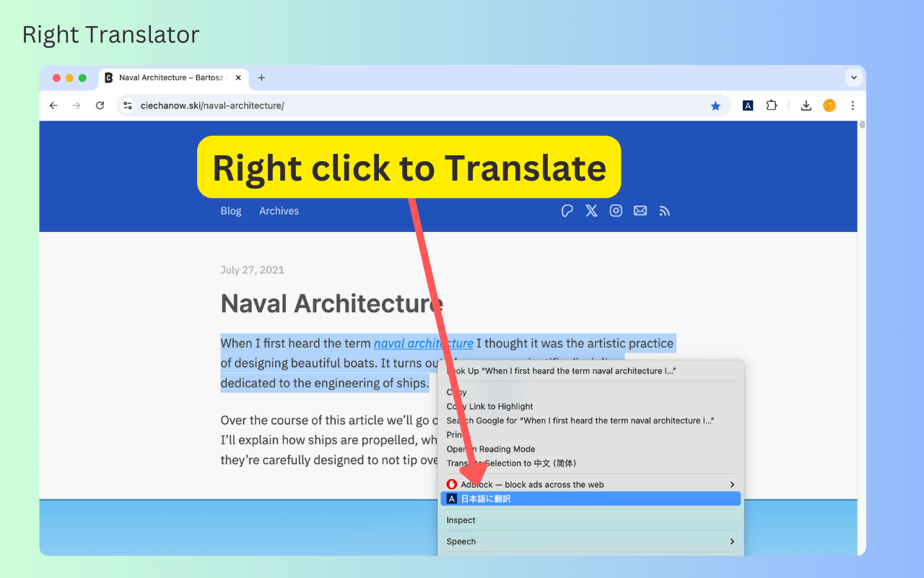Viewport: 924px width, 578px height.
Task: Click the page reload icon
Action: 100,105
